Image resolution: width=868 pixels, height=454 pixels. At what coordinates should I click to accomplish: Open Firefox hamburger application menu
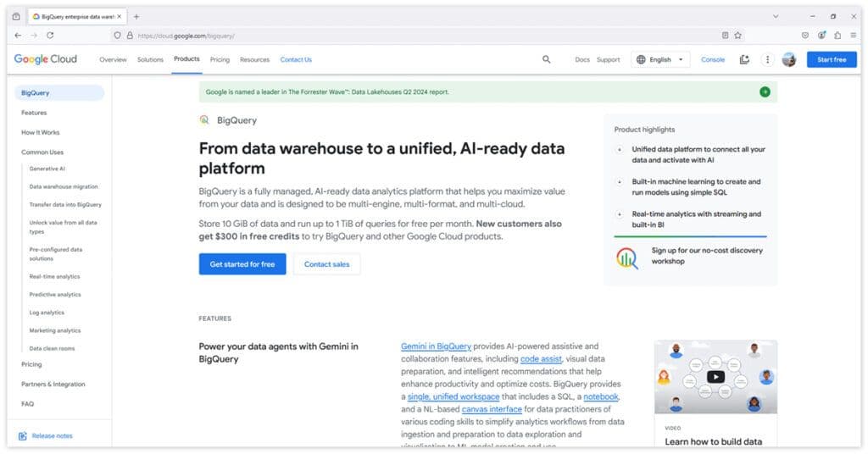(854, 36)
